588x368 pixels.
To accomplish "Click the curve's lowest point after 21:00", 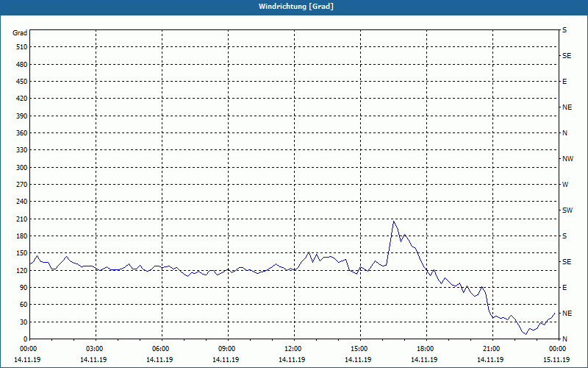I will 526,334.
